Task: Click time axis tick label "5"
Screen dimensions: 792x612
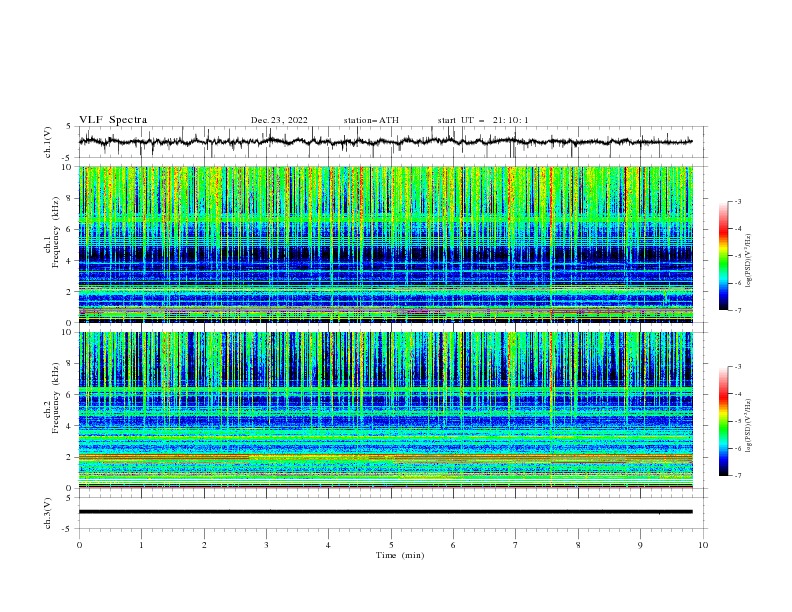Action: tap(391, 545)
